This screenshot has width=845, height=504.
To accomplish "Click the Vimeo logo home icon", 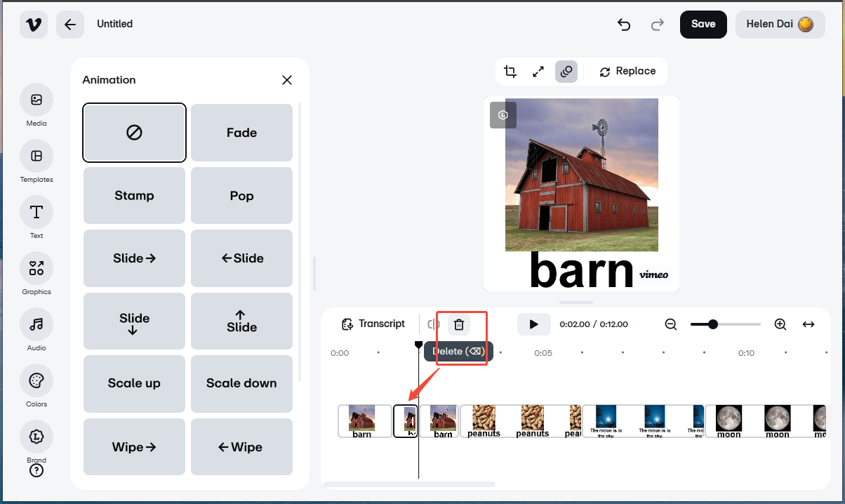I will [x=34, y=25].
